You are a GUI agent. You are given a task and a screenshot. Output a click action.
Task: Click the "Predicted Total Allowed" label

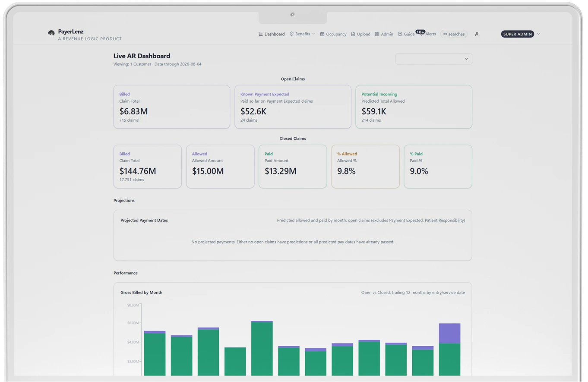(383, 101)
